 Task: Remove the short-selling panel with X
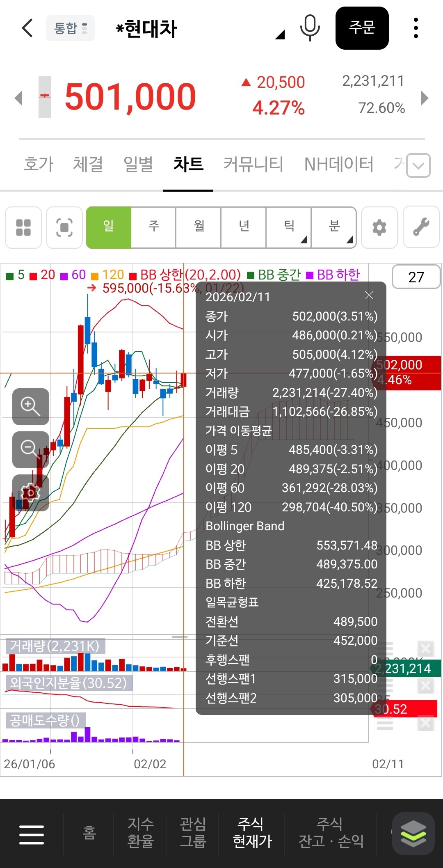[426, 723]
